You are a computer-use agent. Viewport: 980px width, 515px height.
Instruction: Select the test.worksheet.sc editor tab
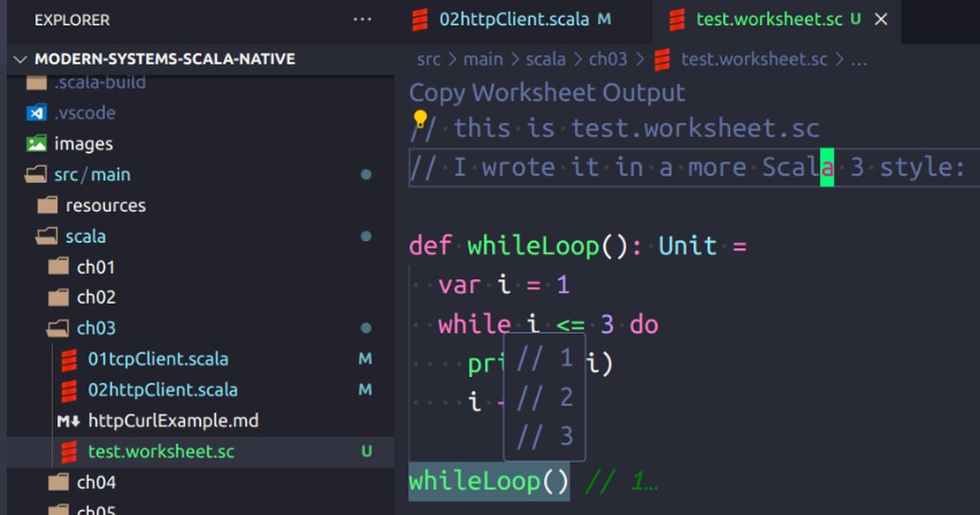(769, 20)
